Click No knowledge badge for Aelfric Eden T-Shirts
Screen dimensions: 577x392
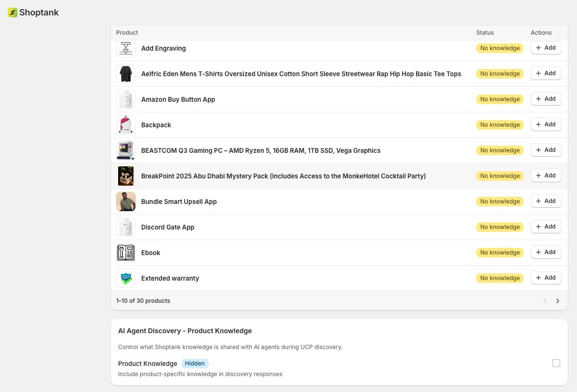(500, 74)
